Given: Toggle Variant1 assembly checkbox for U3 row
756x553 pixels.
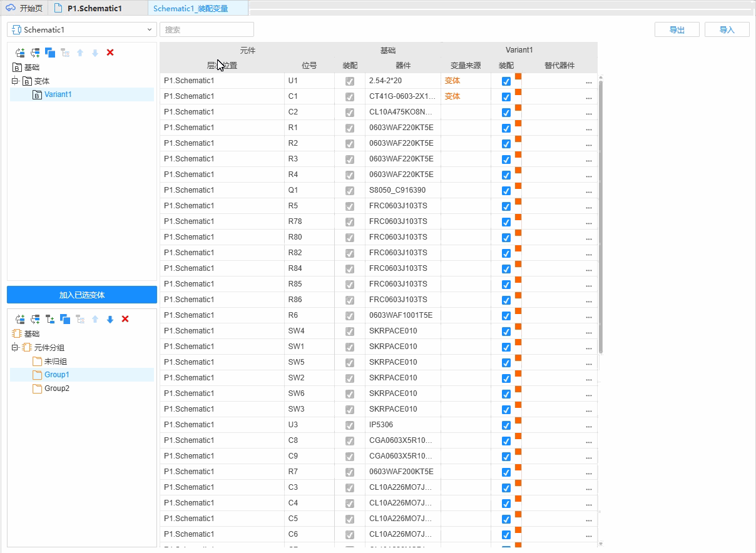Looking at the screenshot, I should [x=506, y=425].
